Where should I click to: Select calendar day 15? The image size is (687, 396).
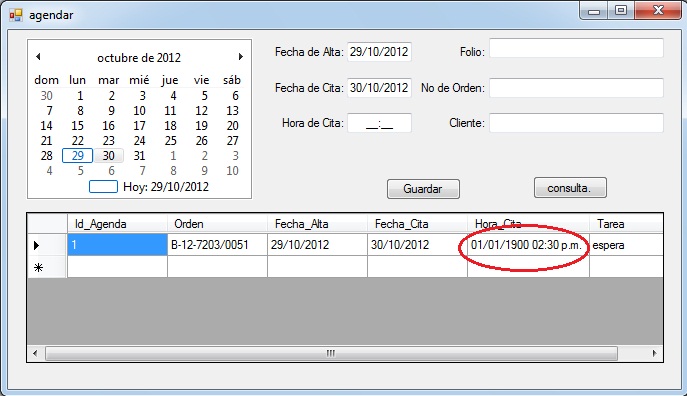click(x=78, y=126)
